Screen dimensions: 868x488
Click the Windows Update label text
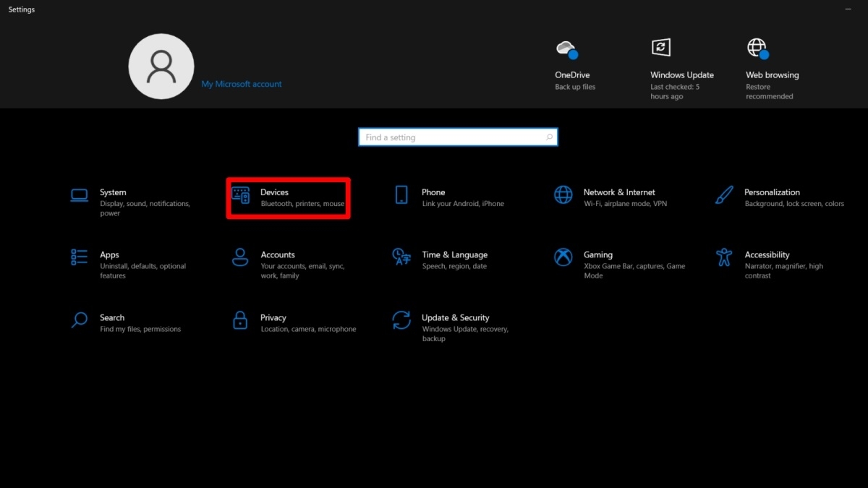coord(682,75)
